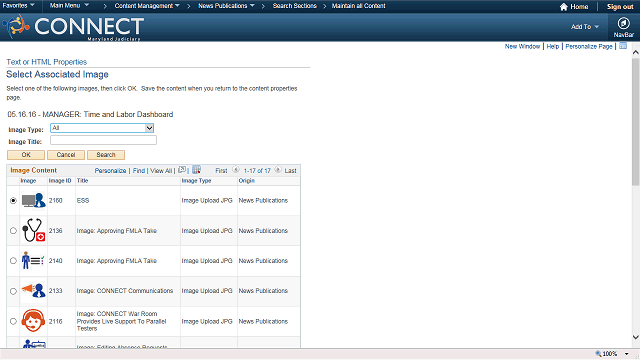Click the scrollbar up arrow

click(x=636, y=52)
